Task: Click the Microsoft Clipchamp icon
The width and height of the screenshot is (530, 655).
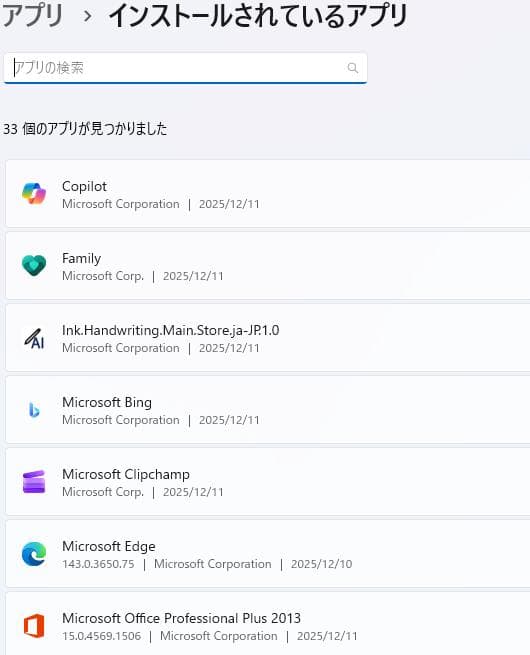Action: [x=34, y=482]
